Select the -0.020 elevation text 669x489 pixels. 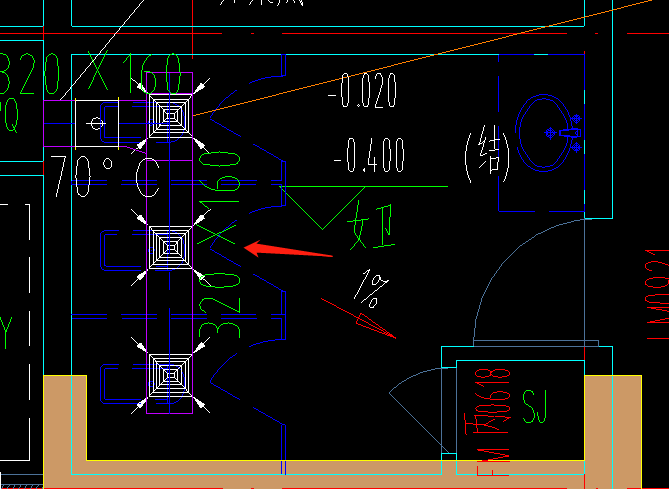363,90
